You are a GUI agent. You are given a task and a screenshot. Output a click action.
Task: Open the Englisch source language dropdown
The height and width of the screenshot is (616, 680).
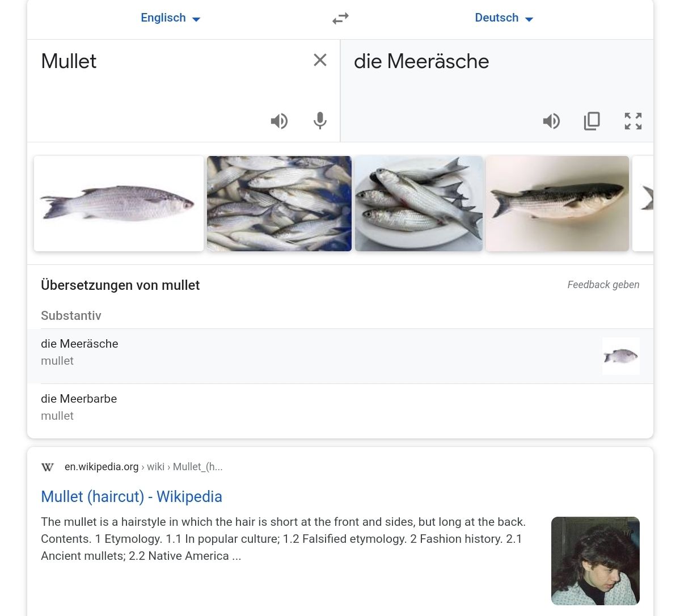[x=171, y=18]
